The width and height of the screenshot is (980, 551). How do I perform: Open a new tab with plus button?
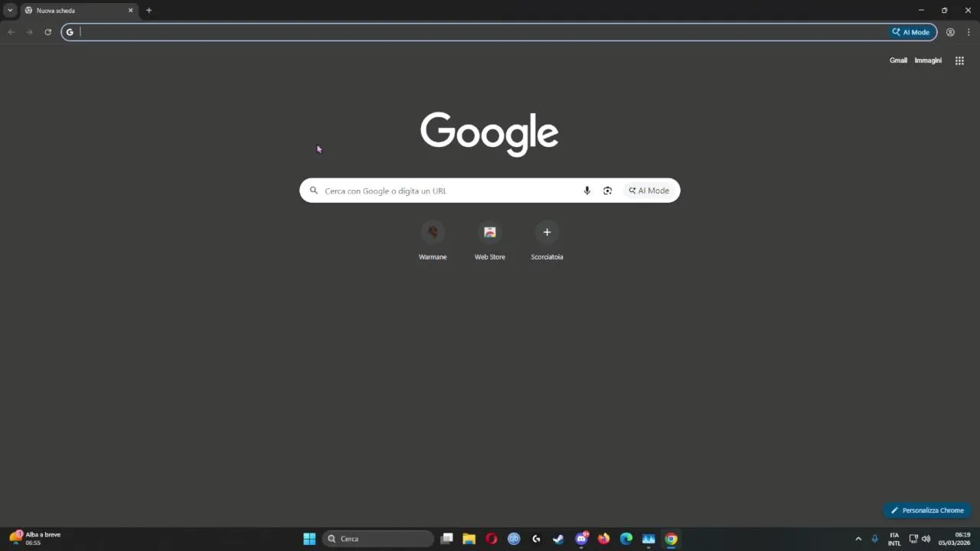149,11
